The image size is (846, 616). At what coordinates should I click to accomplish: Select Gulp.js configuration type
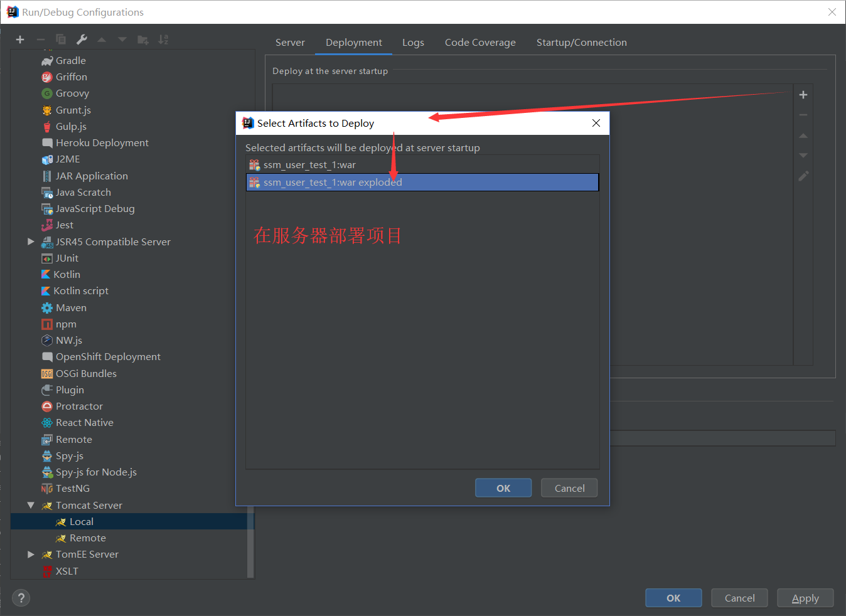(64, 126)
